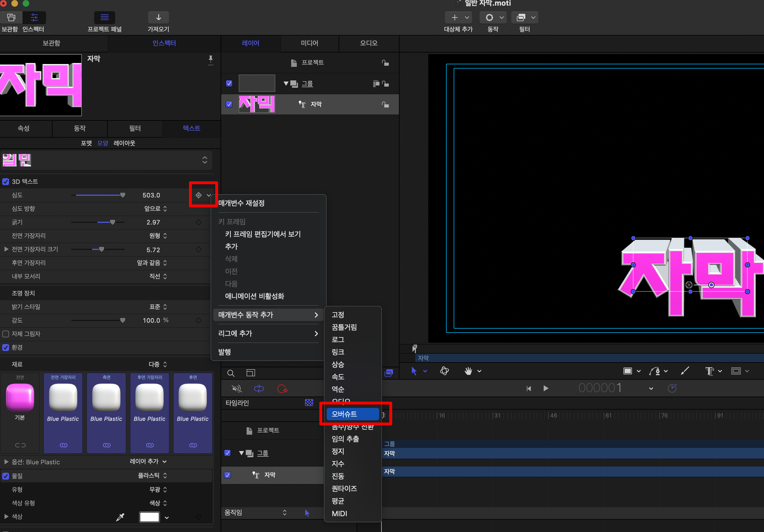Select the 3D transform tool icon
The image size is (764, 532).
click(444, 371)
